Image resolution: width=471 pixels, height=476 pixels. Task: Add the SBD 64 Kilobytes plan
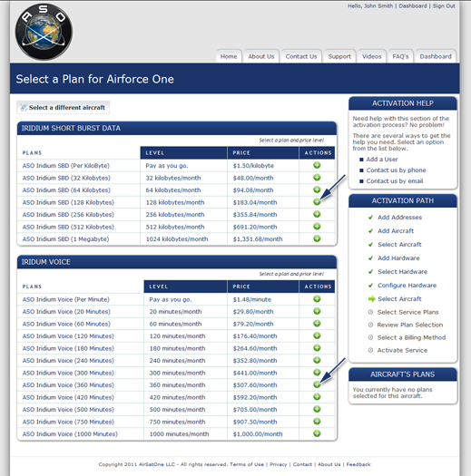coord(317,189)
